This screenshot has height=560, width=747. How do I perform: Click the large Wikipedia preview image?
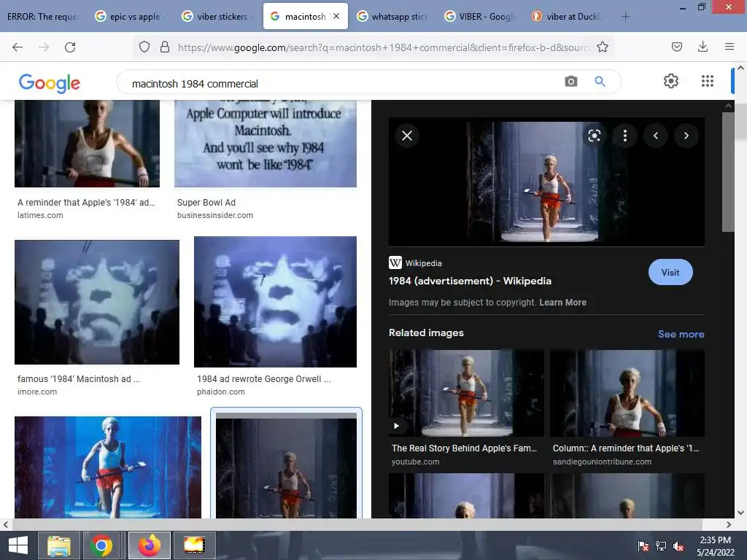546,182
